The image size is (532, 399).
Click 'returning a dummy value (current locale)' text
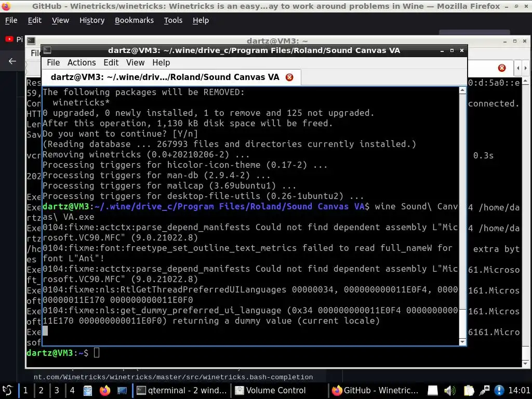(276, 321)
